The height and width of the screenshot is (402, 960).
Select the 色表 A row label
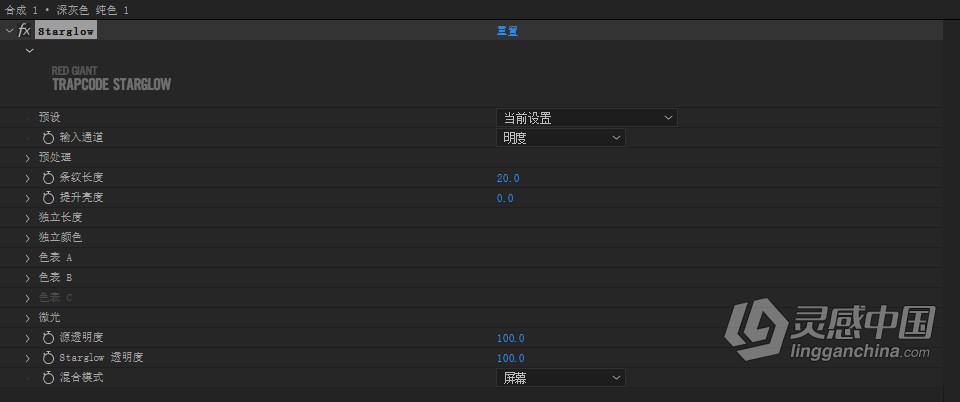click(x=55, y=258)
